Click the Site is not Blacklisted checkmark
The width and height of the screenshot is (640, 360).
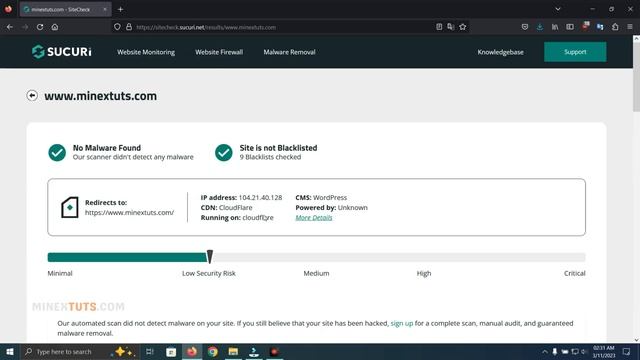[x=224, y=153]
